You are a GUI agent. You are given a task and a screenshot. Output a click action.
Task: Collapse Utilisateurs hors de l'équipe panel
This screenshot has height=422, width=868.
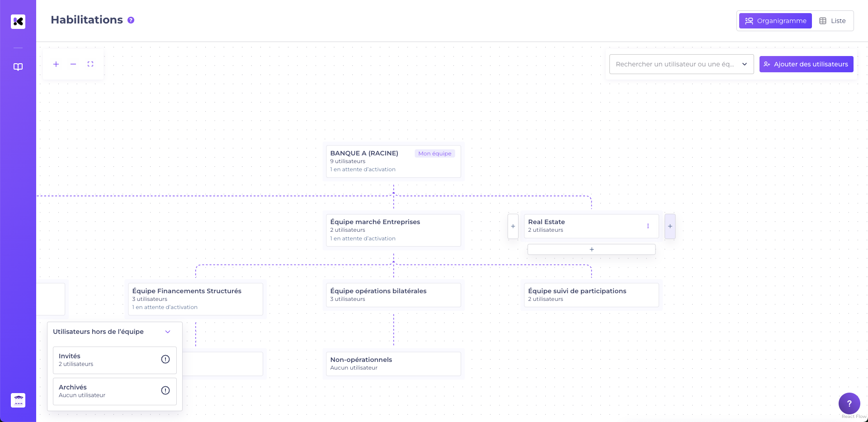click(x=168, y=332)
